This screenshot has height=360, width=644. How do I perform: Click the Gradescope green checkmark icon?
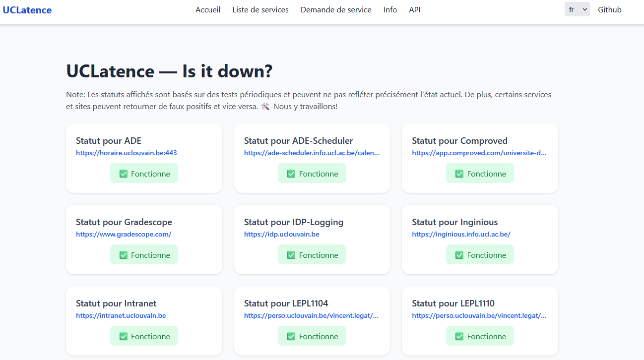[124, 255]
